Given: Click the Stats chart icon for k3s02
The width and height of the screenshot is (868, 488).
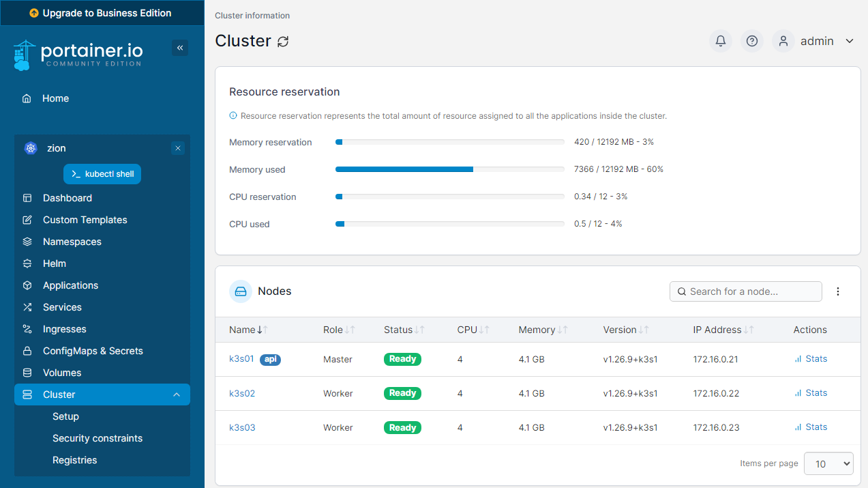Looking at the screenshot, I should [798, 393].
